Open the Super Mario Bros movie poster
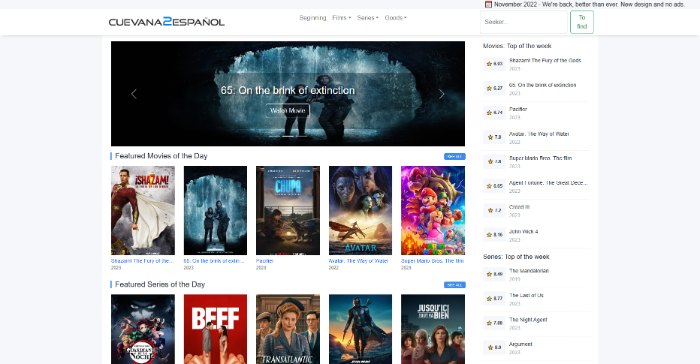The width and height of the screenshot is (700, 364). [433, 210]
